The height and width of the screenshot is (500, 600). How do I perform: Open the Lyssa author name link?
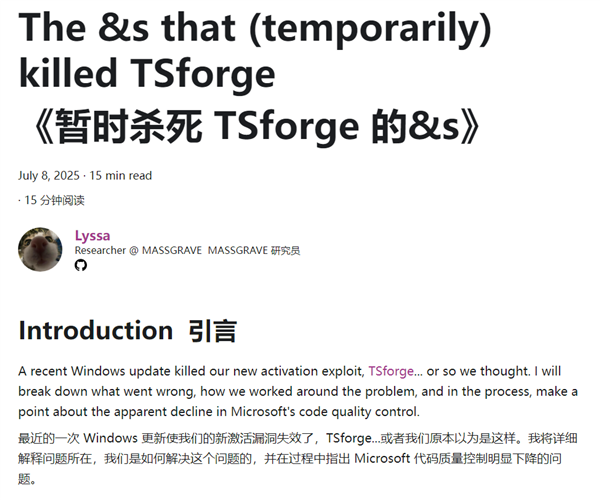[x=91, y=235]
